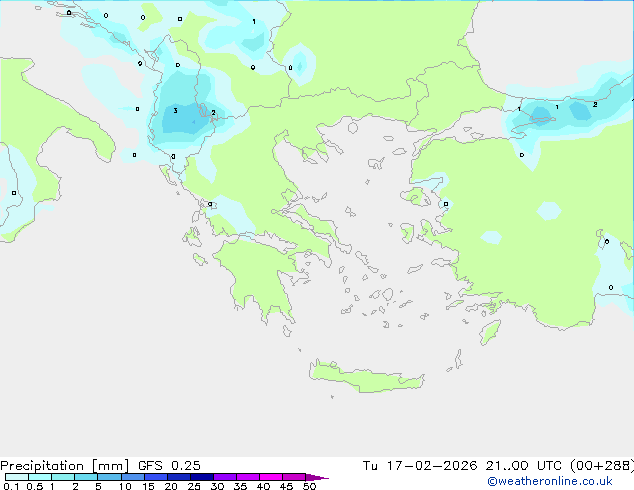Click the legend label '35'
This screenshot has height=490, width=634.
click(240, 486)
